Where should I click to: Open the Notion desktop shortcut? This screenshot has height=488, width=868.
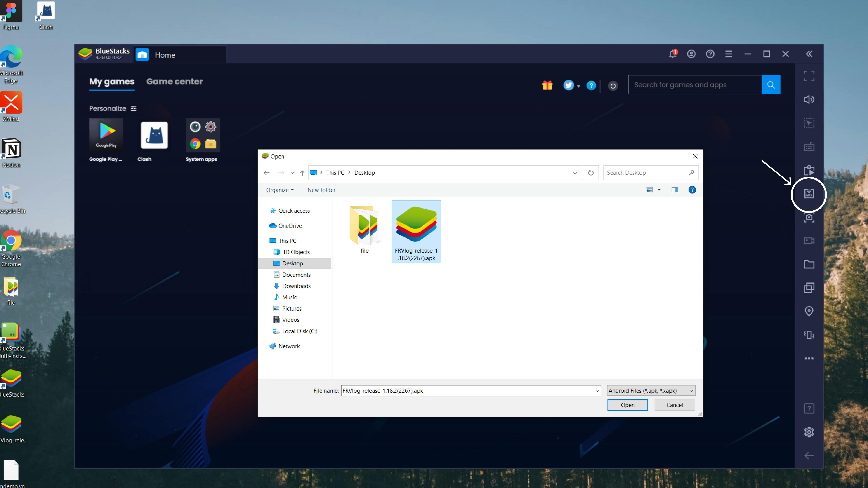coord(11,153)
